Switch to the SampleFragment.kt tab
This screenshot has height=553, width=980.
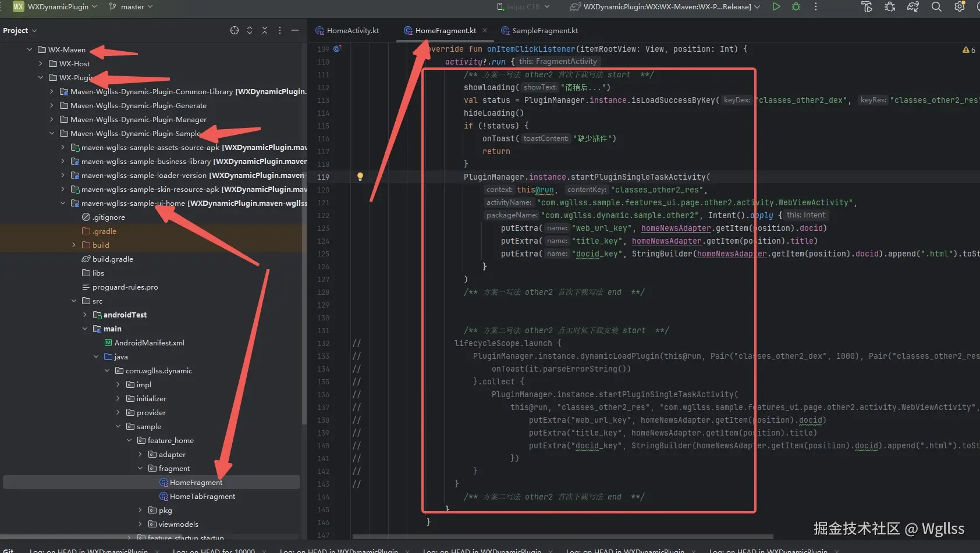click(539, 30)
